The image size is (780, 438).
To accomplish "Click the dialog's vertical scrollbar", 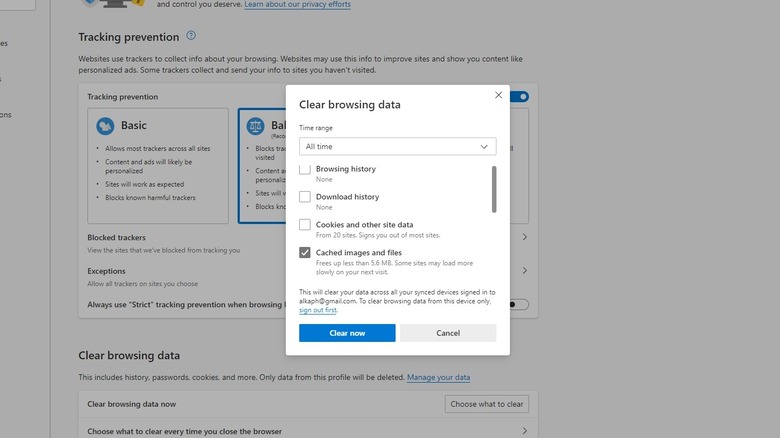I will point(493,189).
